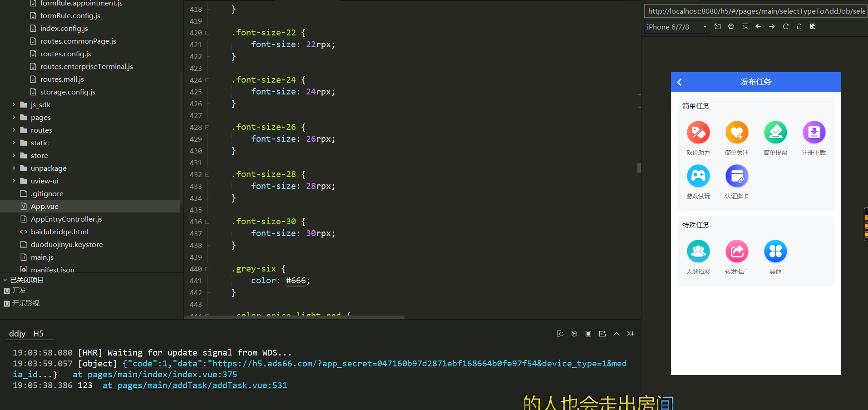Expand the uview-ui folder
868x410 pixels.
[14, 181]
